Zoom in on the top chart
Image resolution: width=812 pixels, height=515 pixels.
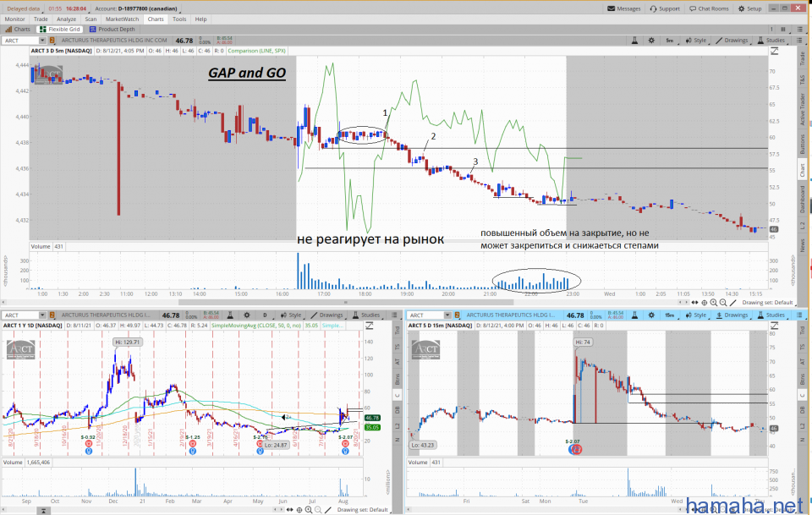[714, 303]
